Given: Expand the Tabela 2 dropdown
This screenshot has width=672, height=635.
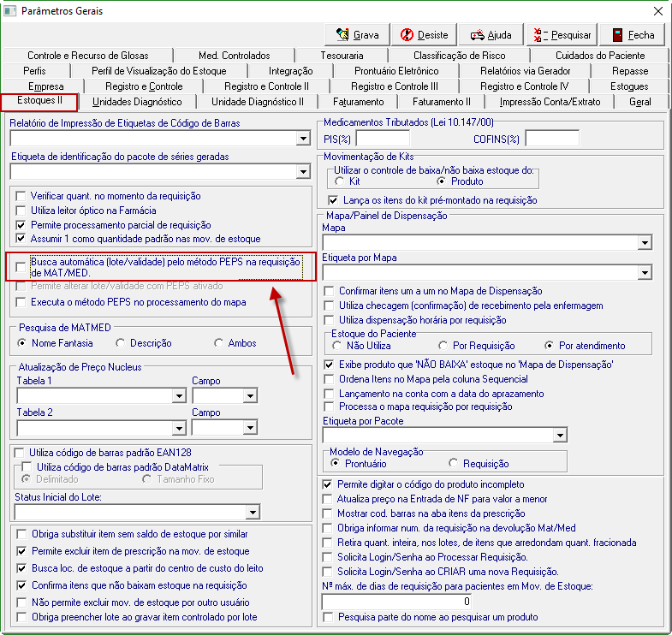Looking at the screenshot, I should [x=179, y=427].
